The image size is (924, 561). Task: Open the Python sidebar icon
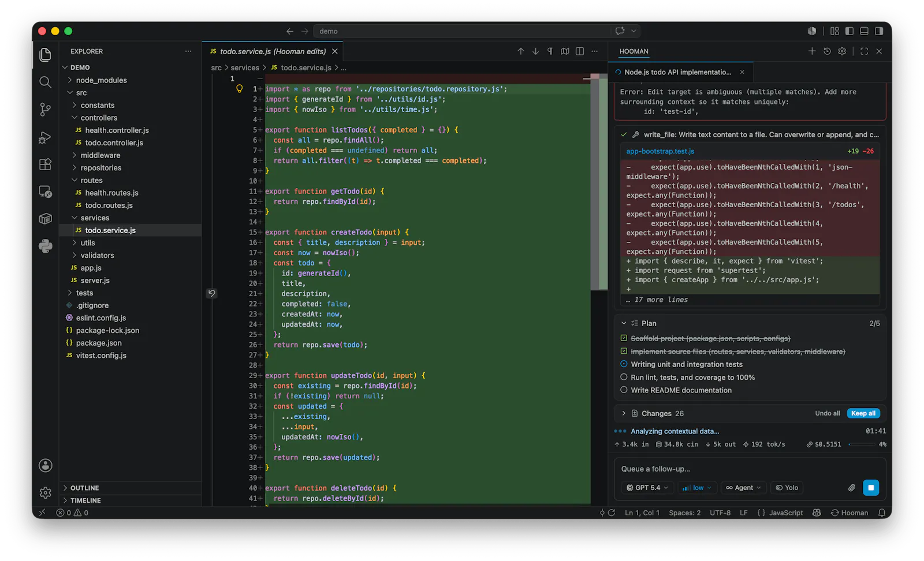point(45,246)
